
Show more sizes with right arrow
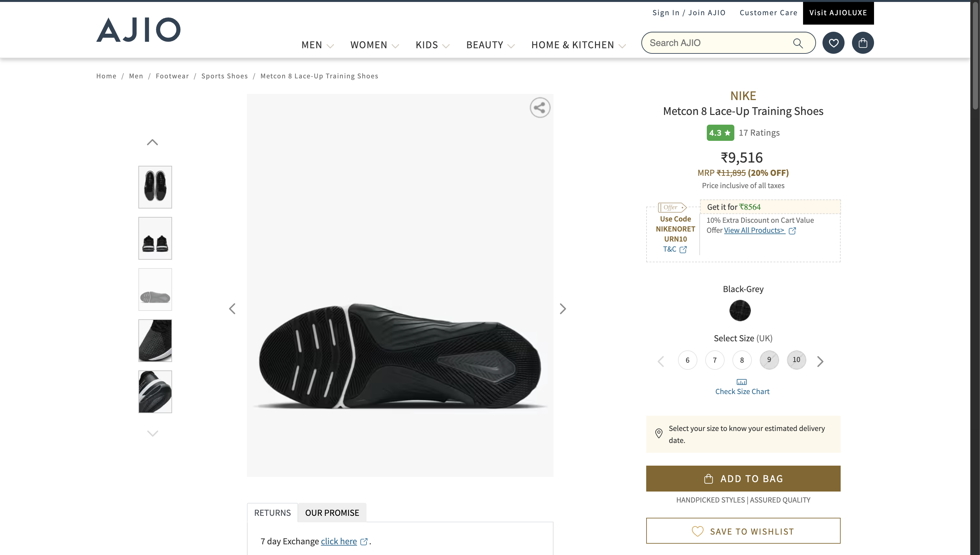[821, 361]
